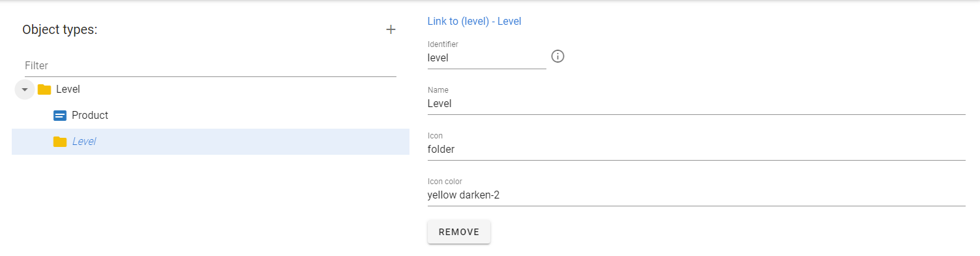This screenshot has width=980, height=256.
Task: Add a new object type with plus icon
Action: coord(391,29)
